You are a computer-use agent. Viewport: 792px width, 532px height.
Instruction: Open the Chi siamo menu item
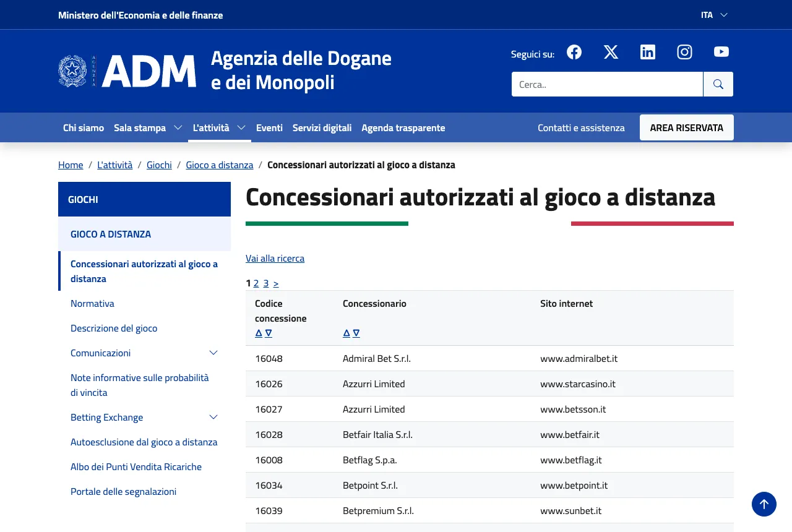click(84, 127)
